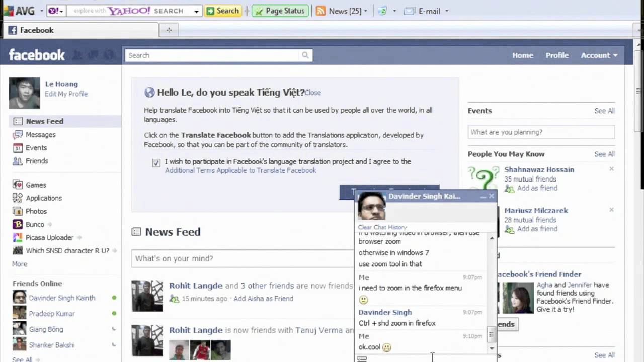
Task: Add Shahnawaz Hossain as friend
Action: [x=537, y=188]
